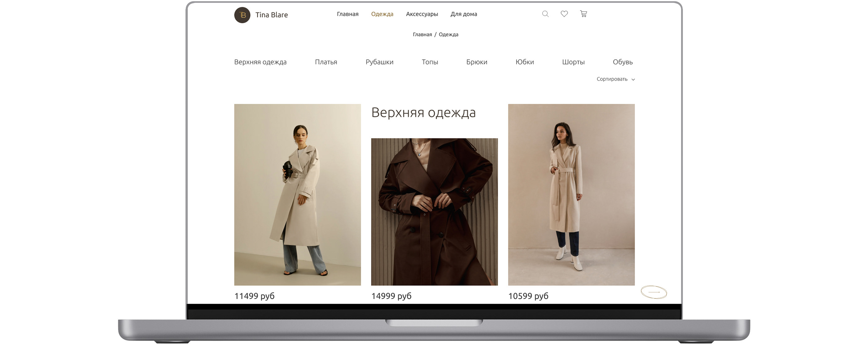The height and width of the screenshot is (344, 868).
Task: Go to the Для дома section
Action: click(464, 14)
